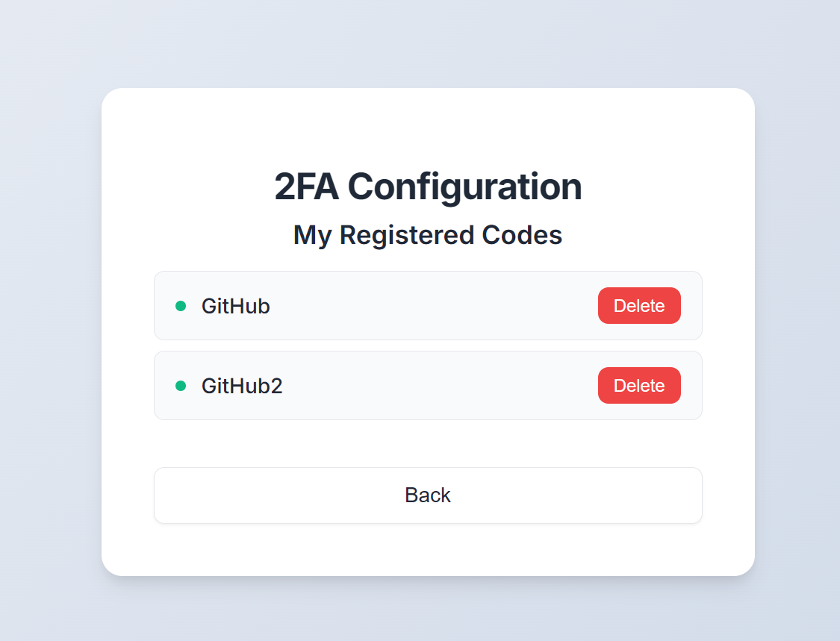Click empty space between GitHub2 name and Delete
This screenshot has height=641, width=840.
click(x=441, y=386)
